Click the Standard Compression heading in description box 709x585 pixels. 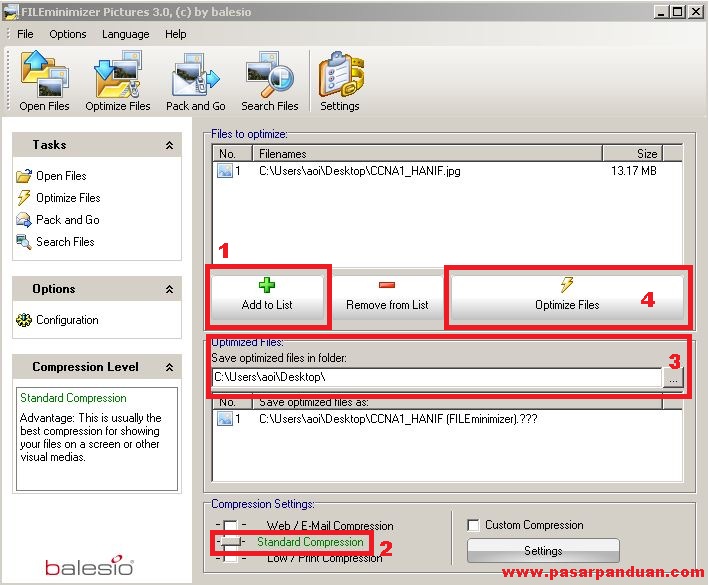click(73, 398)
